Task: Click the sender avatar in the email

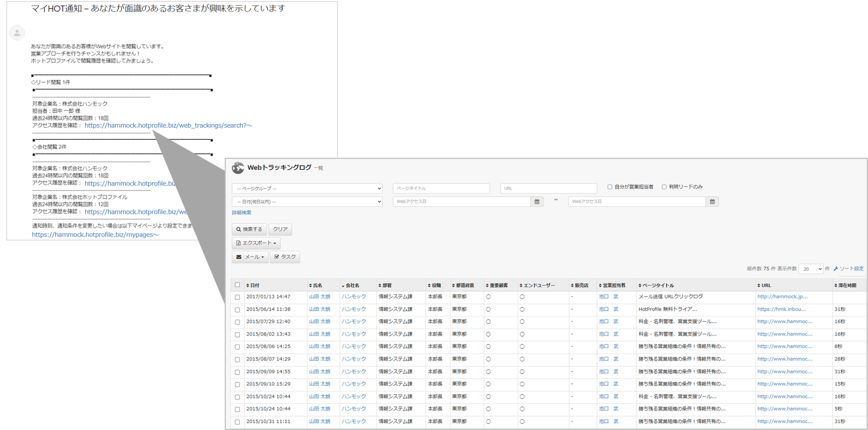Action: tap(17, 33)
